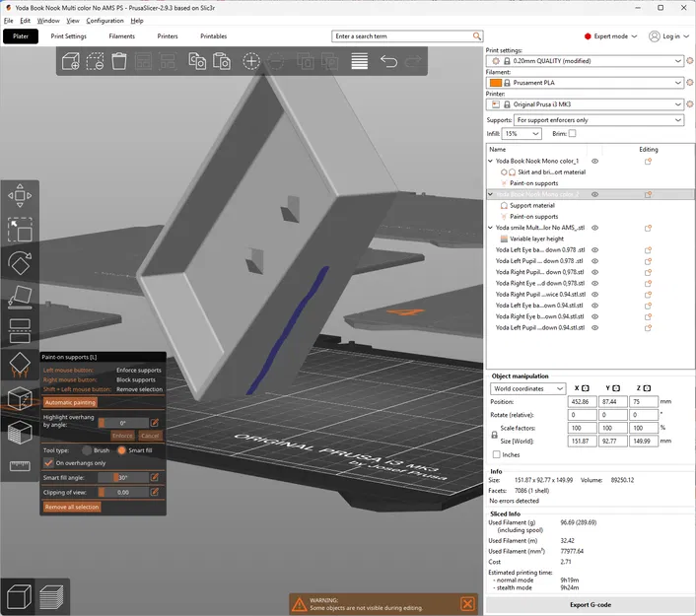Screen dimensions: 696x616
Task: Select the Scale gizmo tool
Action: [20, 230]
